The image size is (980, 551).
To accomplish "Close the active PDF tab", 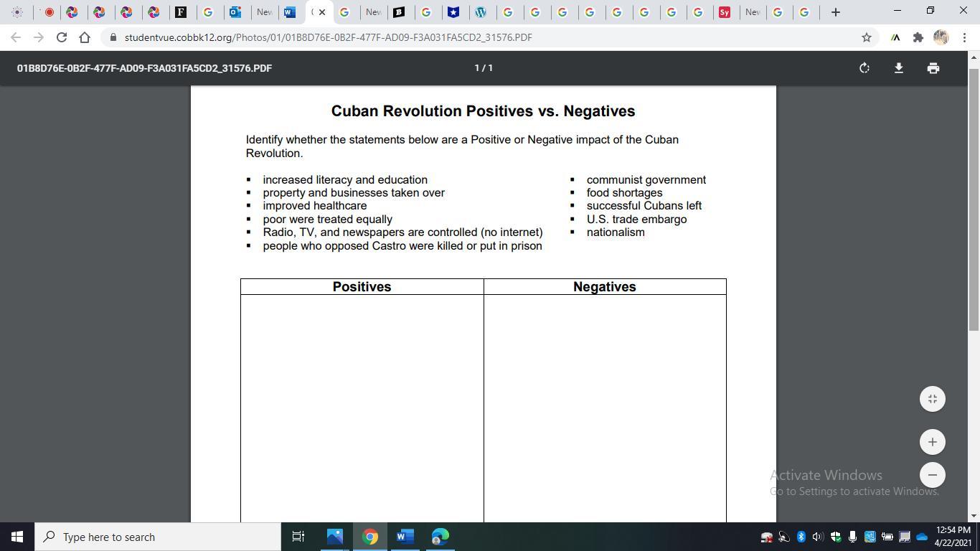I will click(x=322, y=12).
